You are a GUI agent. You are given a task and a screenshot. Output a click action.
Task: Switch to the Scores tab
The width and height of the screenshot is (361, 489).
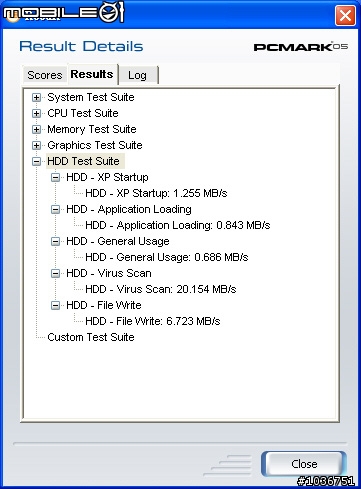45,75
